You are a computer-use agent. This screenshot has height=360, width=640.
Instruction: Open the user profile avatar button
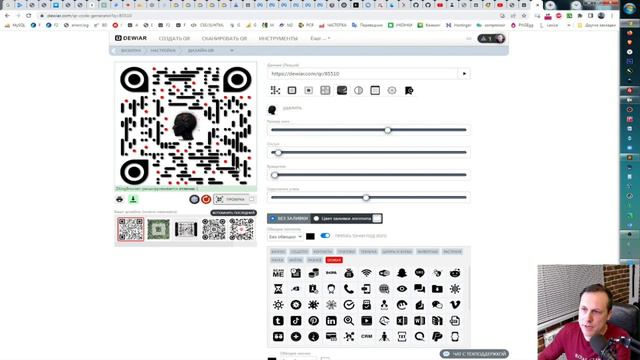[491, 39]
